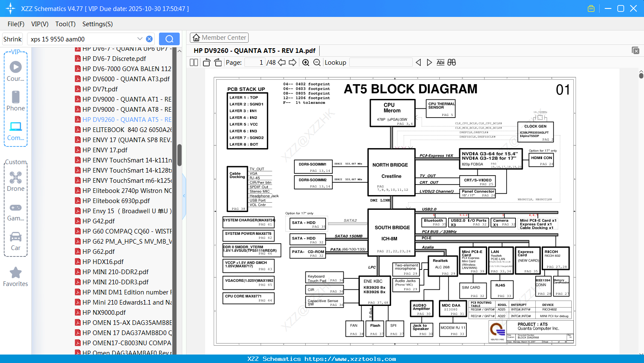644x363 pixels.
Task: Zoom out of the schematic
Action: [x=317, y=62]
